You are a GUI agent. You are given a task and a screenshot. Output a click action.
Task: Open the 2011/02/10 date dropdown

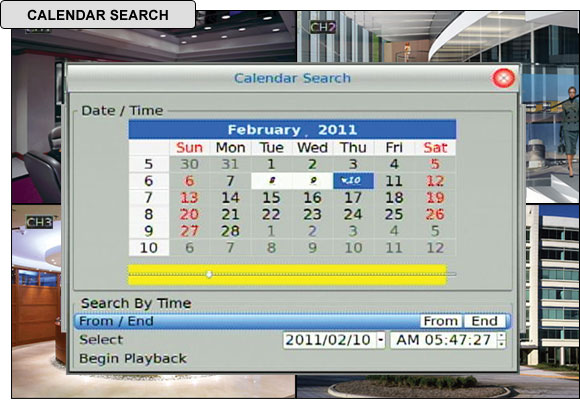tap(381, 340)
